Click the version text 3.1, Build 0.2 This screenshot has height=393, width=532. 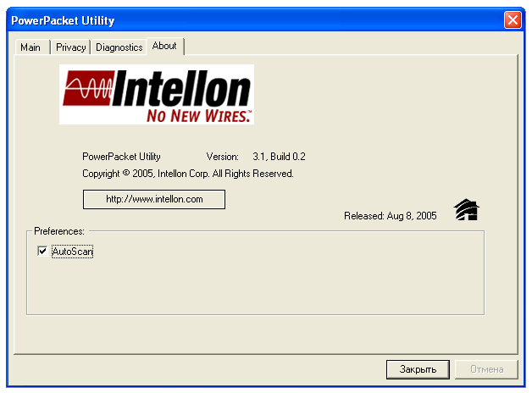279,157
